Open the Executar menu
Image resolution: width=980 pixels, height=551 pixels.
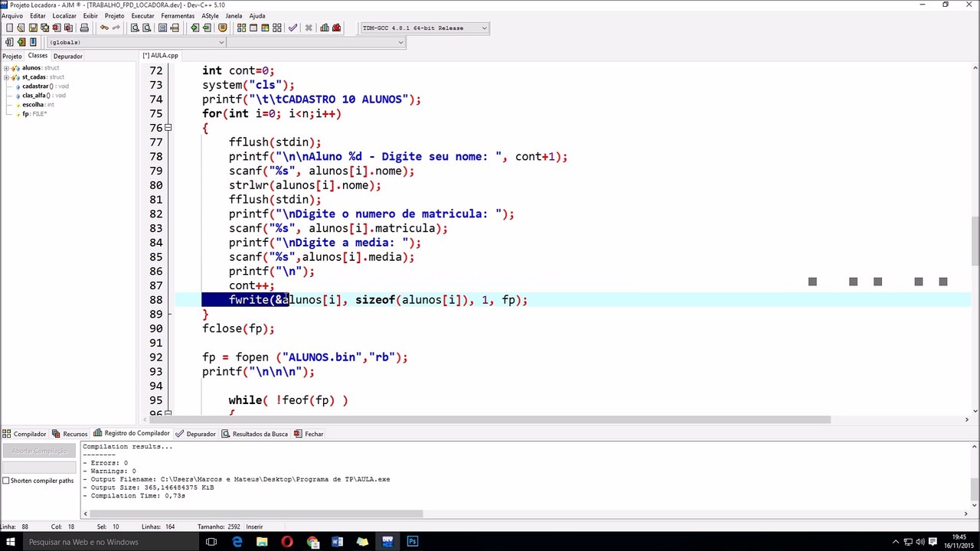coord(142,15)
